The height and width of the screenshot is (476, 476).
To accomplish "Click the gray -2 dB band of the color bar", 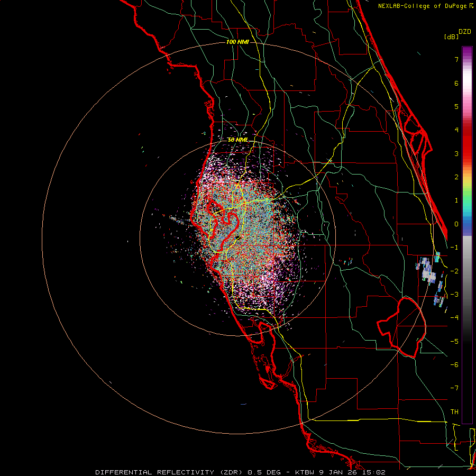I will point(467,271).
